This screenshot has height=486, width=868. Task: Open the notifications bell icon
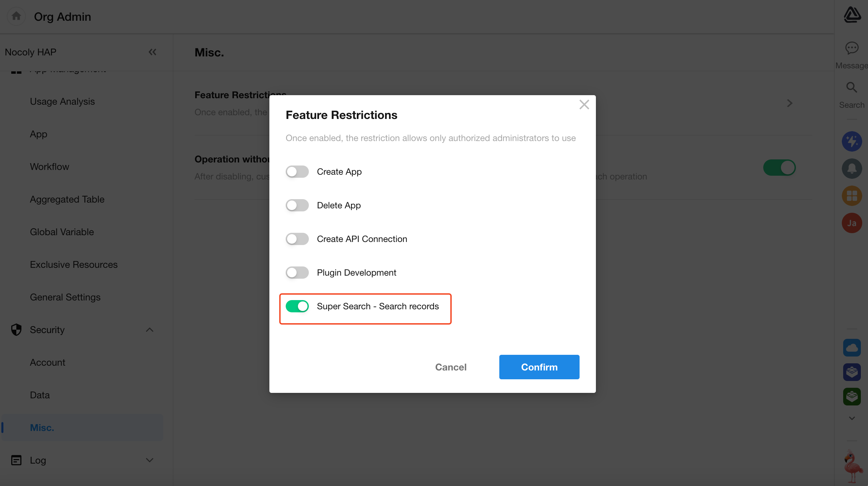point(852,169)
